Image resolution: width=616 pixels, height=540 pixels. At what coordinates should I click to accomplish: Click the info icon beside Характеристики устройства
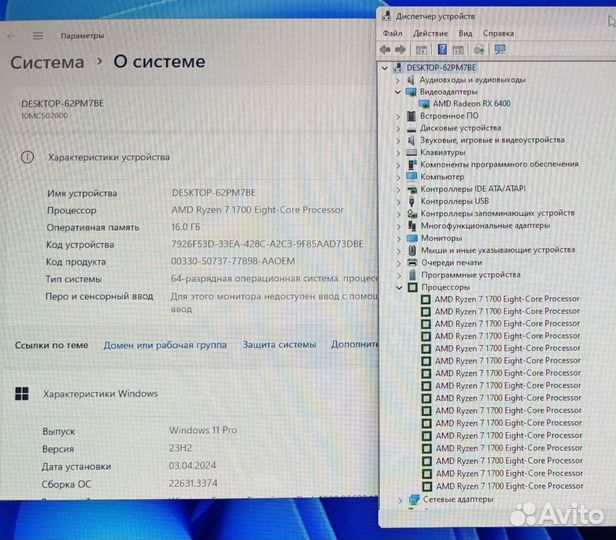[27, 157]
